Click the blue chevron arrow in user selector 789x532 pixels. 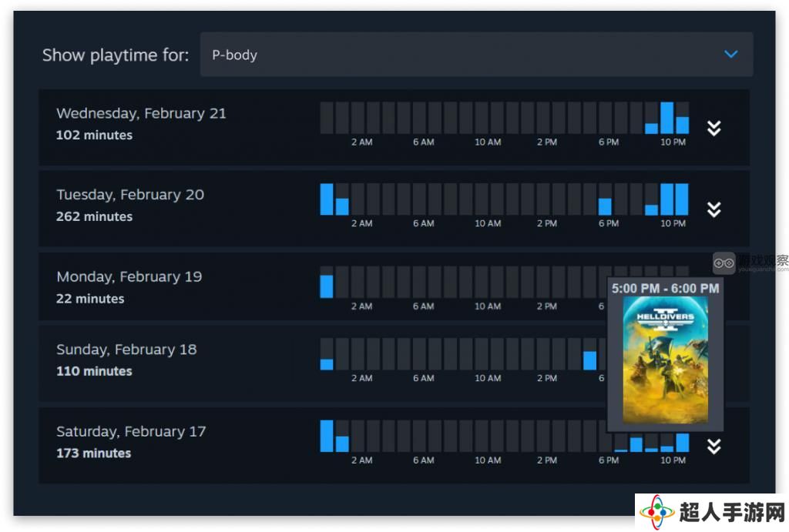pos(730,54)
